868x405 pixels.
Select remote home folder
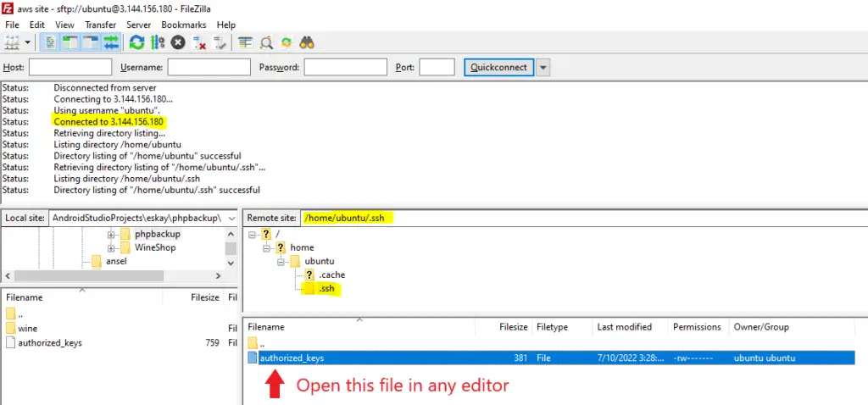click(302, 247)
